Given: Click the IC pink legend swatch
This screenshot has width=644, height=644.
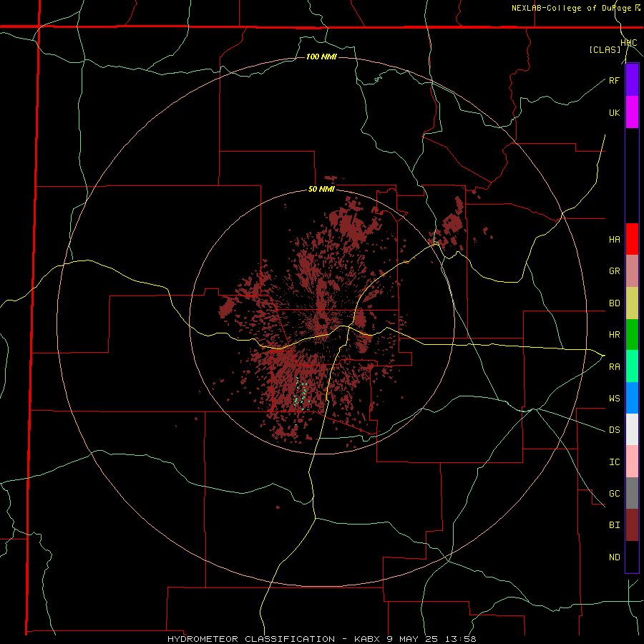Looking at the screenshot, I should tap(632, 462).
